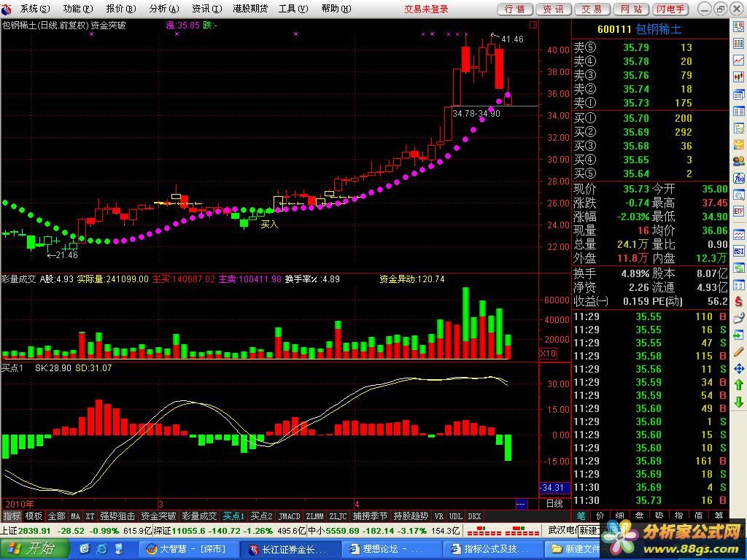
Task: Click the green down arrow icon
Action: (x=738, y=402)
